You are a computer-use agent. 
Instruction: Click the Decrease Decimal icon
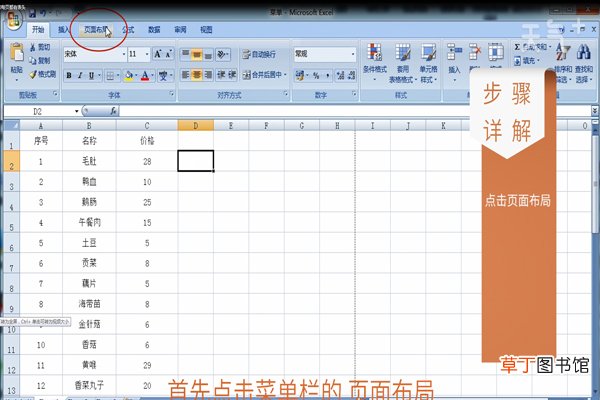[x=352, y=75]
